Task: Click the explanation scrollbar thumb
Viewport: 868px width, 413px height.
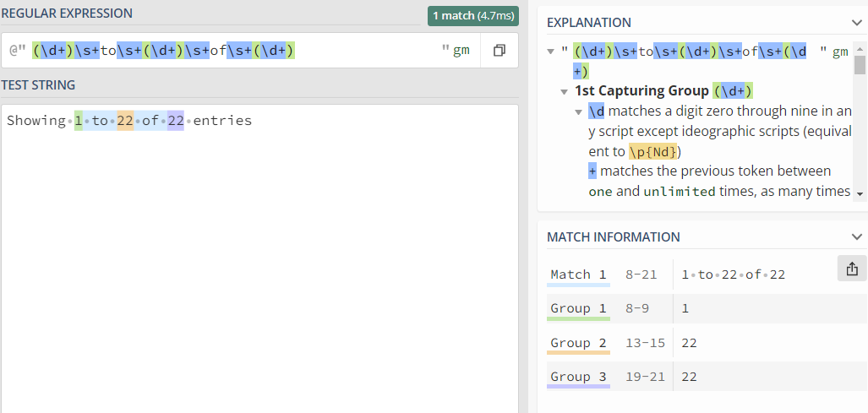Action: [860, 66]
